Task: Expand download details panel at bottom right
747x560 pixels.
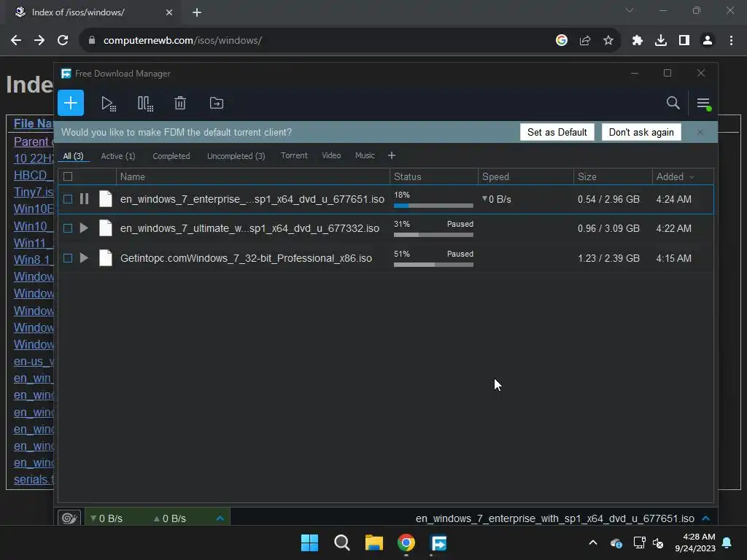Action: coord(706,518)
